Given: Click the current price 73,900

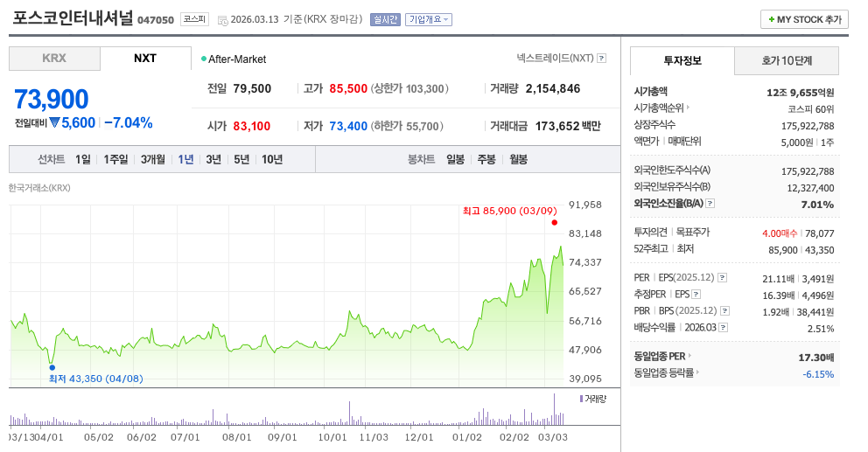Looking at the screenshot, I should pyautogui.click(x=52, y=100).
